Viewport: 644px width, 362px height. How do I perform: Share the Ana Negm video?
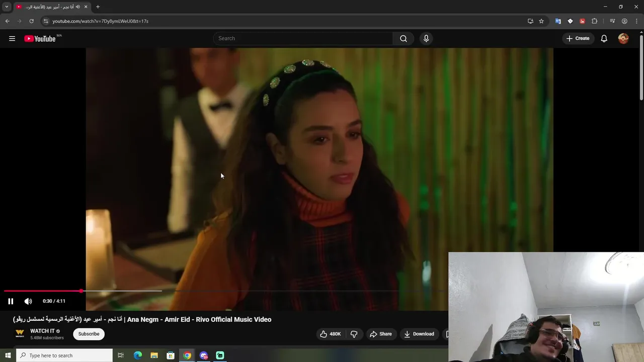click(381, 334)
